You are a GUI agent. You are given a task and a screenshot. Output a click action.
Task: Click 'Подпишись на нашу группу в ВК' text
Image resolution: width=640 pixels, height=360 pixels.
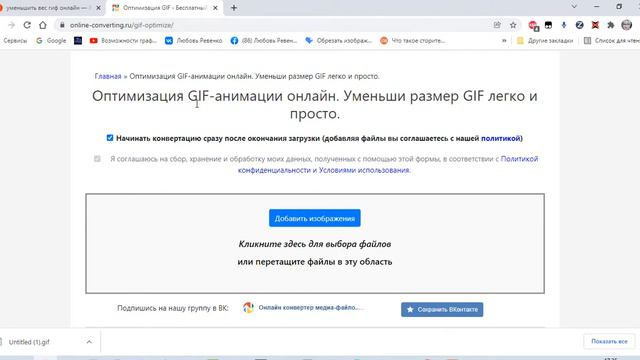click(x=173, y=308)
